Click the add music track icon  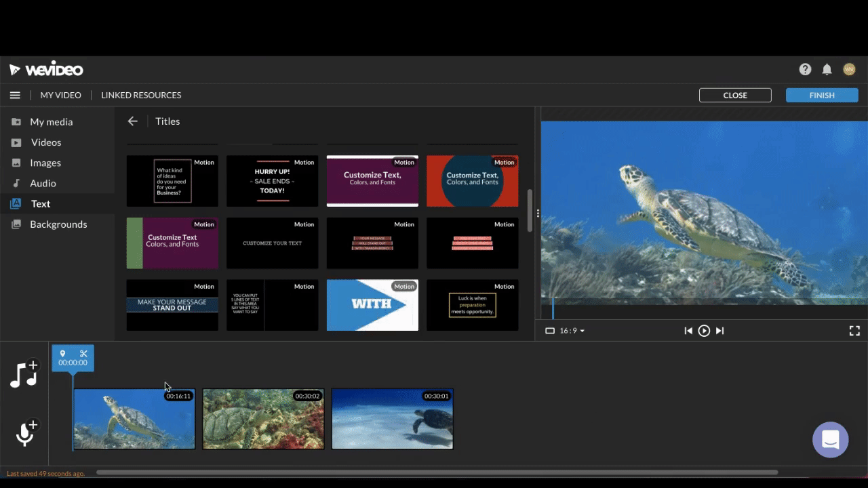(x=24, y=374)
